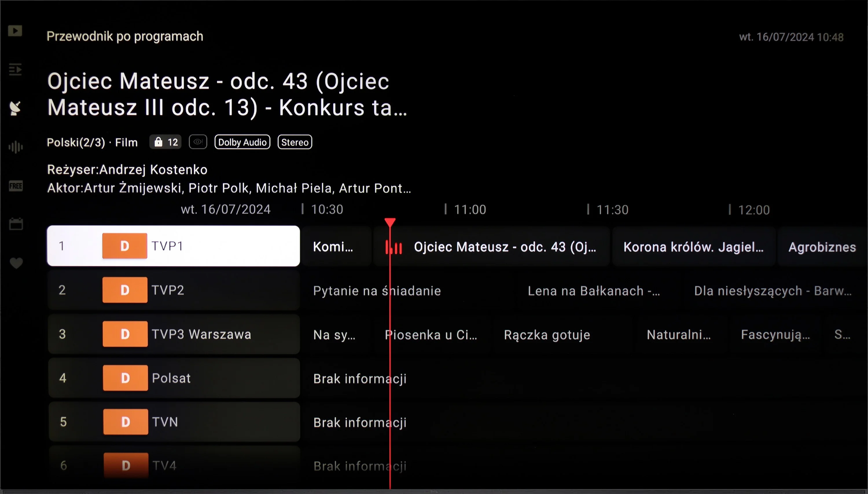The width and height of the screenshot is (868, 494).
Task: Click the red now-playing bars icon
Action: pos(394,247)
